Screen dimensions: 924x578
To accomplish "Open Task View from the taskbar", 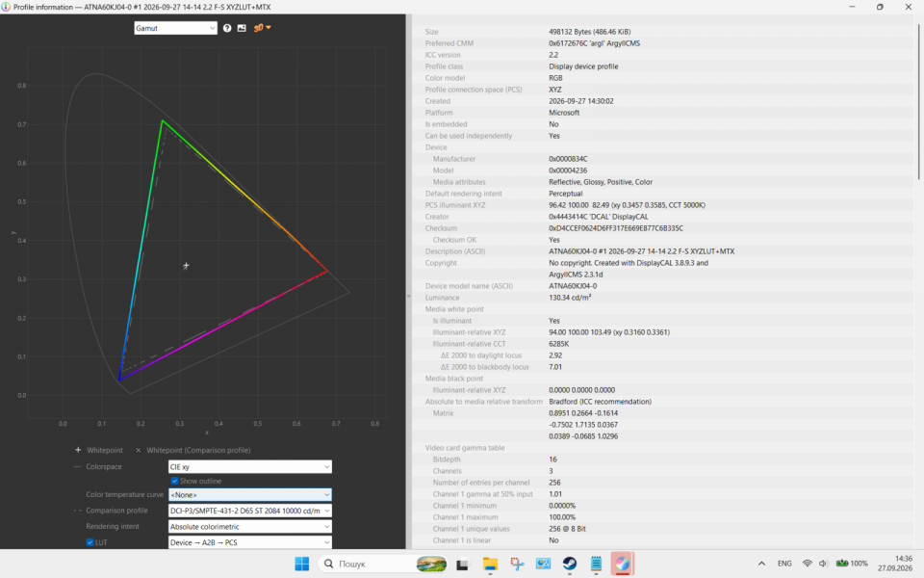I will coord(463,564).
